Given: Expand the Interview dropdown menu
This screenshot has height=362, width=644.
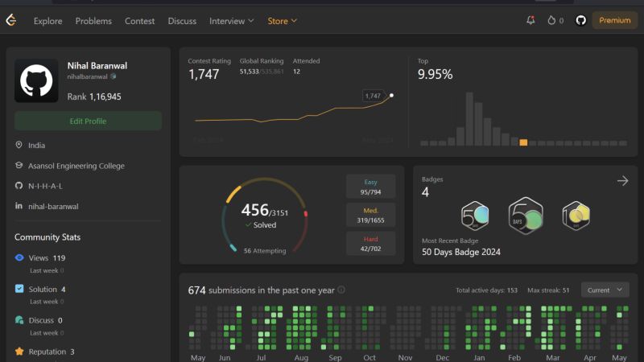Looking at the screenshot, I should click(232, 21).
